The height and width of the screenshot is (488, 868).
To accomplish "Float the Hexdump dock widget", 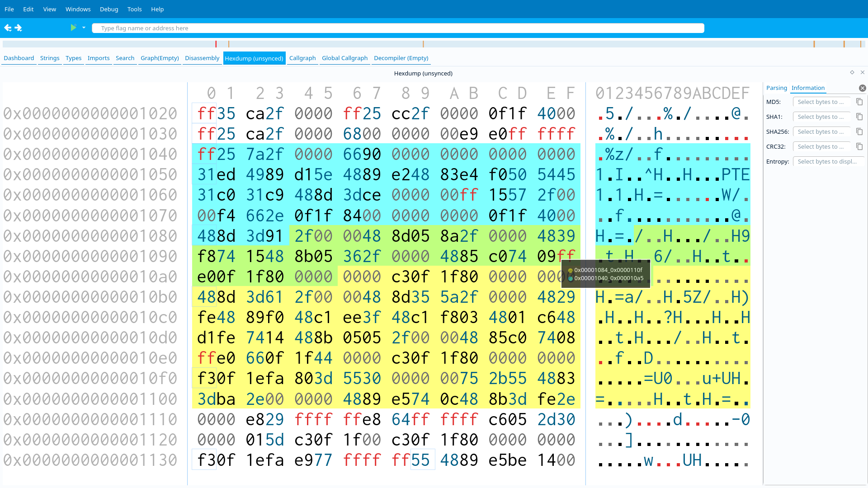I will pyautogui.click(x=852, y=72).
